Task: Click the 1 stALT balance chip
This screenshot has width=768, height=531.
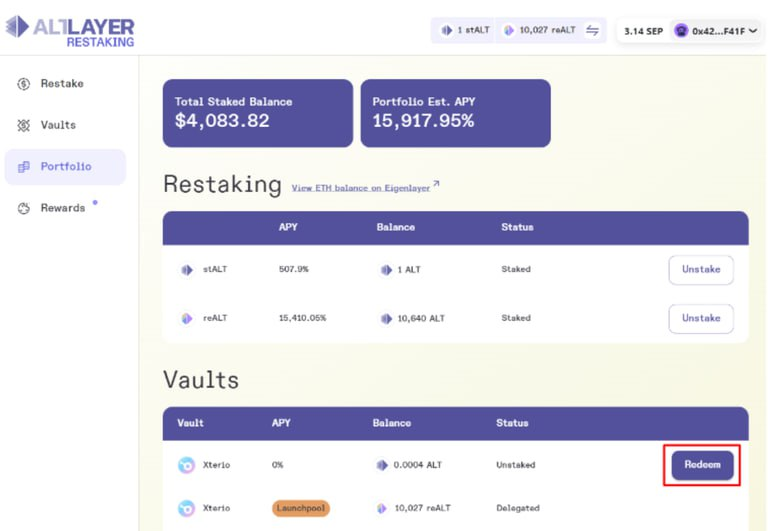Action: pyautogui.click(x=464, y=30)
